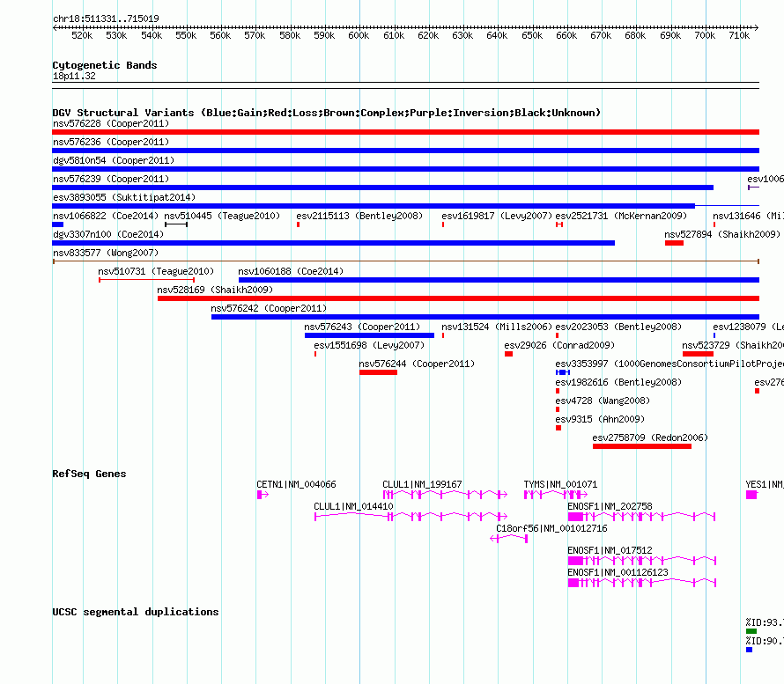Click the red nsv527894 (Shaikh2009) block
The image size is (784, 684).
click(x=674, y=243)
